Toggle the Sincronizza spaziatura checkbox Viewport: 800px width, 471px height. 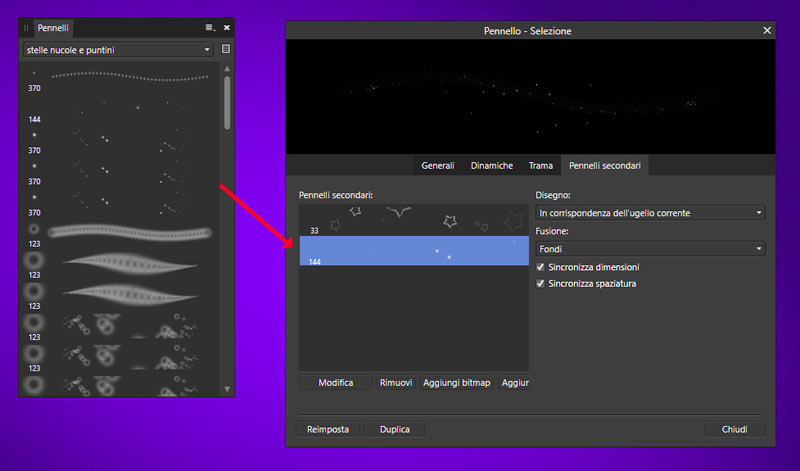pos(540,283)
